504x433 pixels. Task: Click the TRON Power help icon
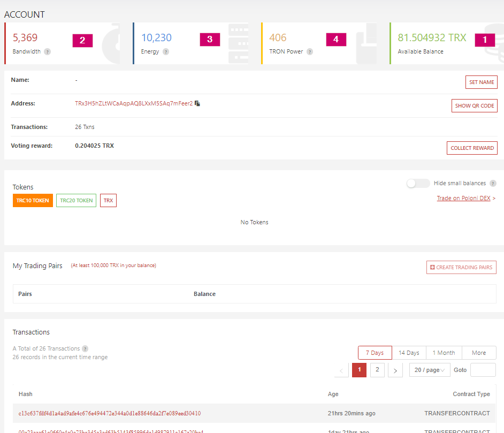(310, 52)
